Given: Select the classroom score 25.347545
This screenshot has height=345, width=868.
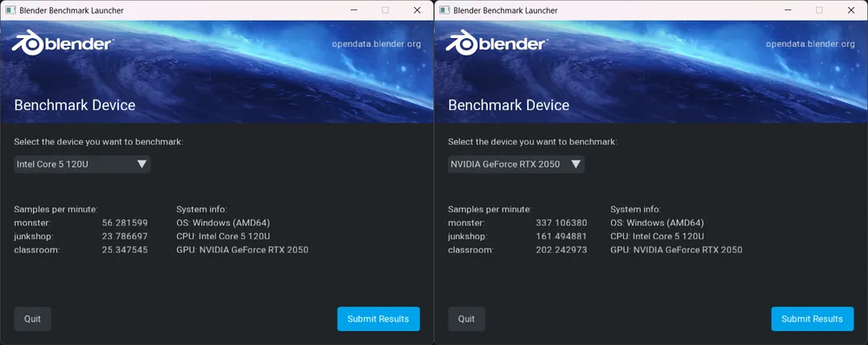Looking at the screenshot, I should (125, 250).
